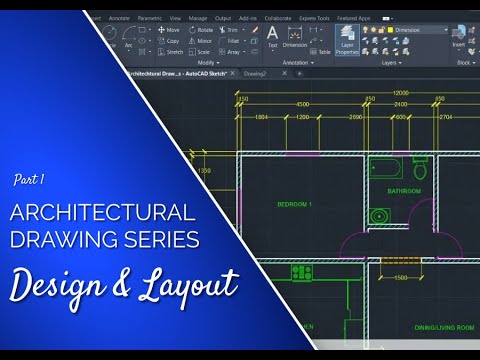Toggle the layer freeze sun icon
The height and width of the screenshot is (360, 480).
pyautogui.click(x=373, y=30)
